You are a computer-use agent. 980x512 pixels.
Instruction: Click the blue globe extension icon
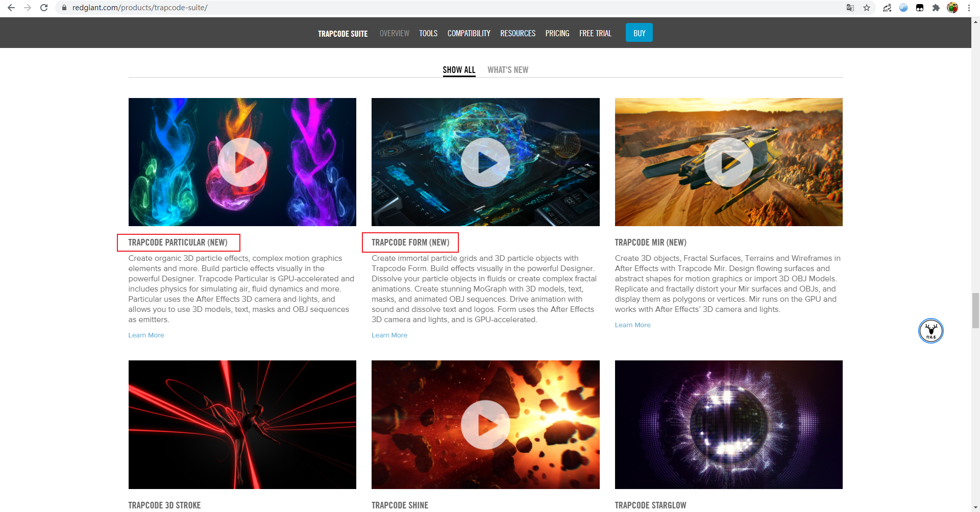[x=903, y=8]
